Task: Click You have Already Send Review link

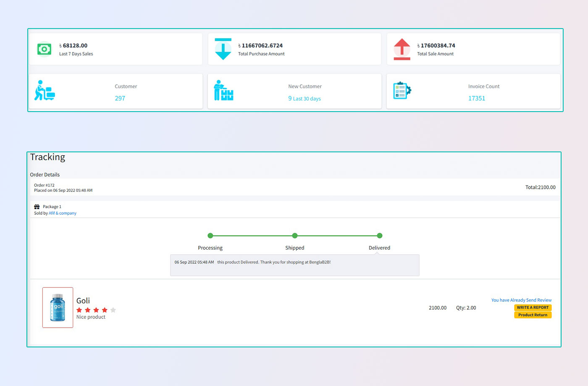Action: point(521,300)
